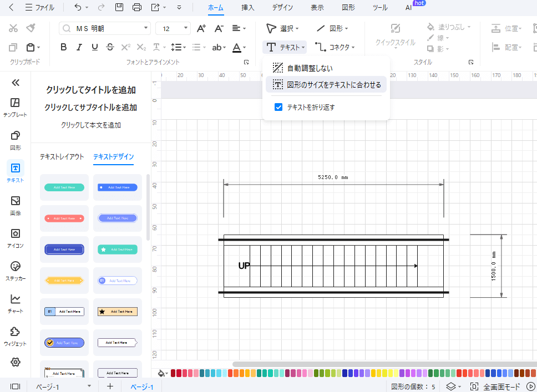Click the コネクタ tool button
537x392 pixels.
[335, 47]
